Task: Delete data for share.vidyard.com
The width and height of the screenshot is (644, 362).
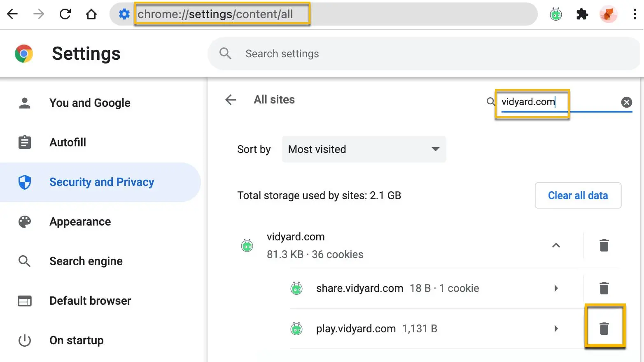Action: coord(604,288)
